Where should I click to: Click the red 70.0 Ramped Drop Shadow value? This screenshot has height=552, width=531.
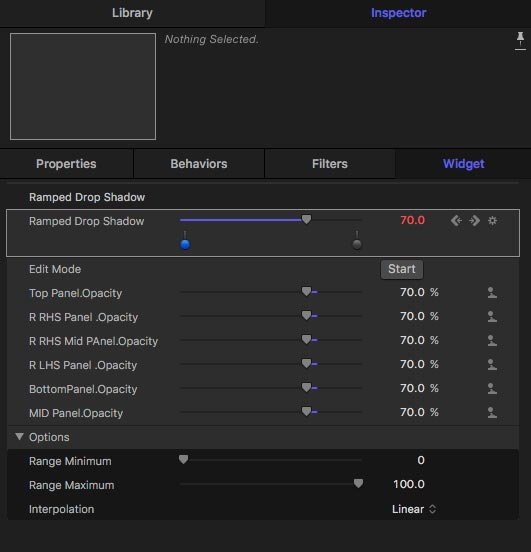pyautogui.click(x=412, y=220)
